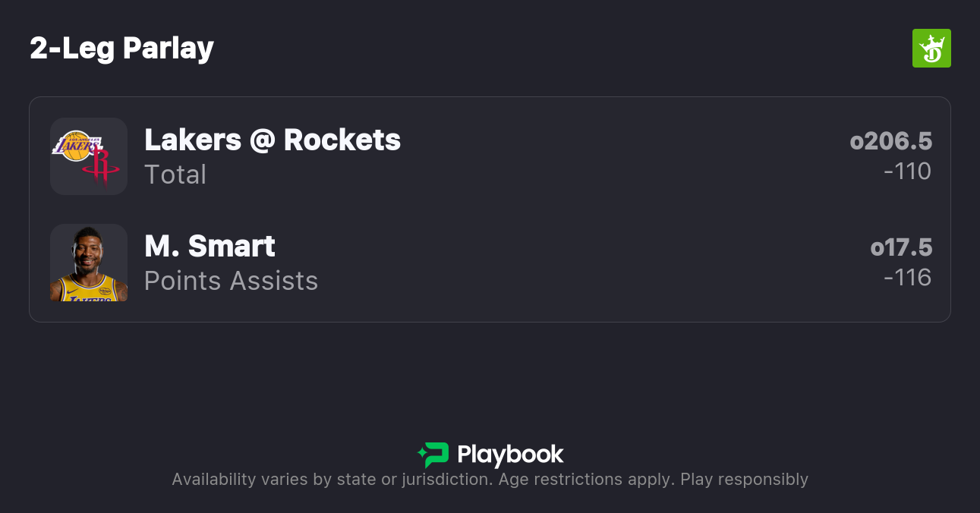Screen dimensions: 980x513
Task: Click the -116 odds value
Action: [907, 278]
